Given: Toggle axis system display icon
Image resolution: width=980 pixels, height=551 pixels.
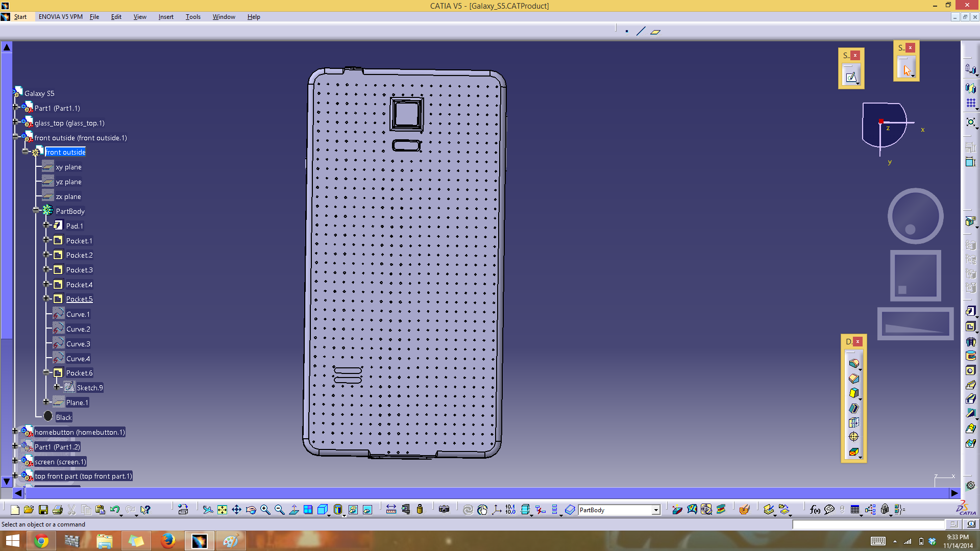Looking at the screenshot, I should coord(497,510).
